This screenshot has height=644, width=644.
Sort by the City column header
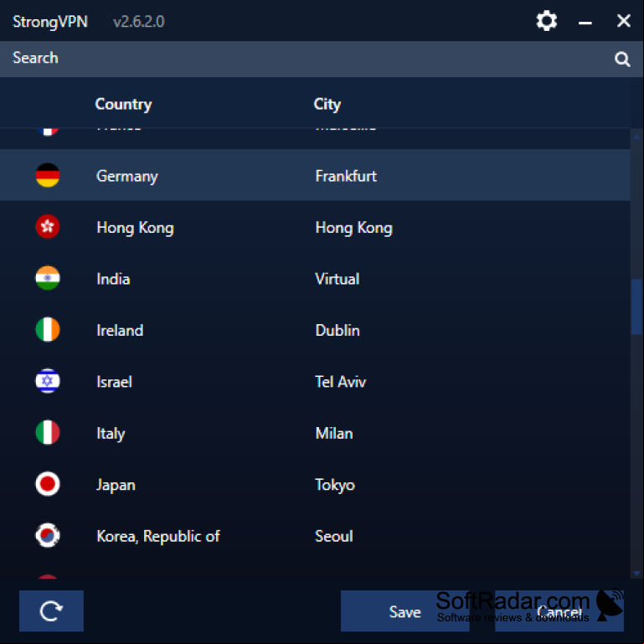(x=327, y=105)
